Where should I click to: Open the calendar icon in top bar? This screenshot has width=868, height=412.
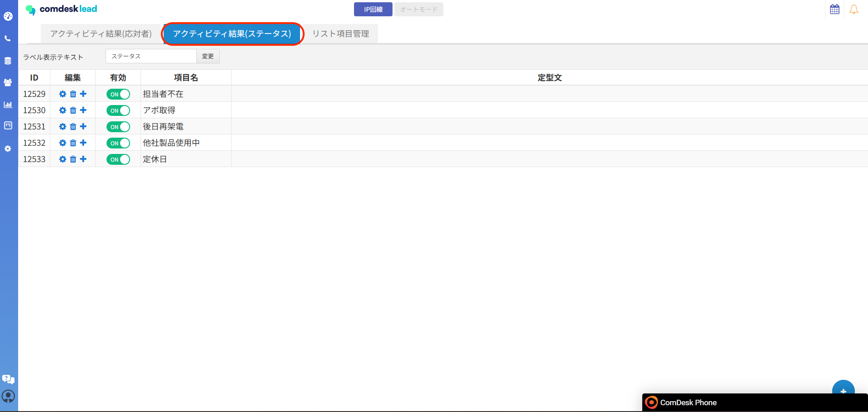[834, 10]
